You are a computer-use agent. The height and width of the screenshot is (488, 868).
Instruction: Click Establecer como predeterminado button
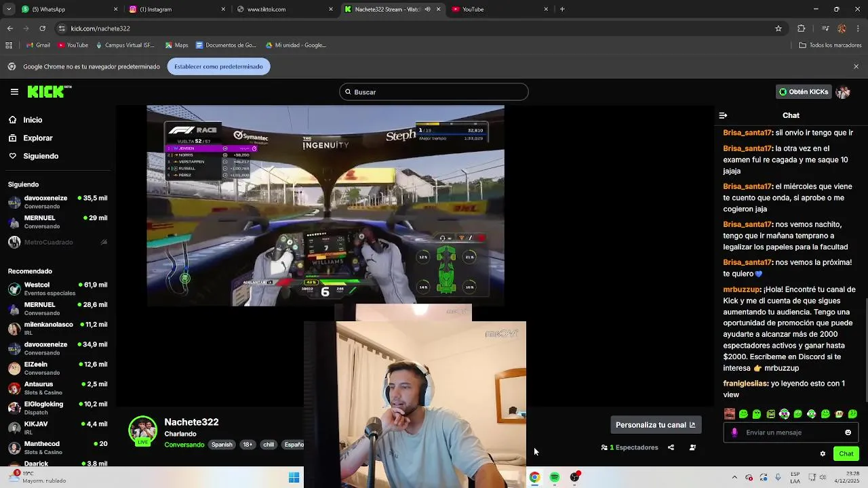coord(218,66)
